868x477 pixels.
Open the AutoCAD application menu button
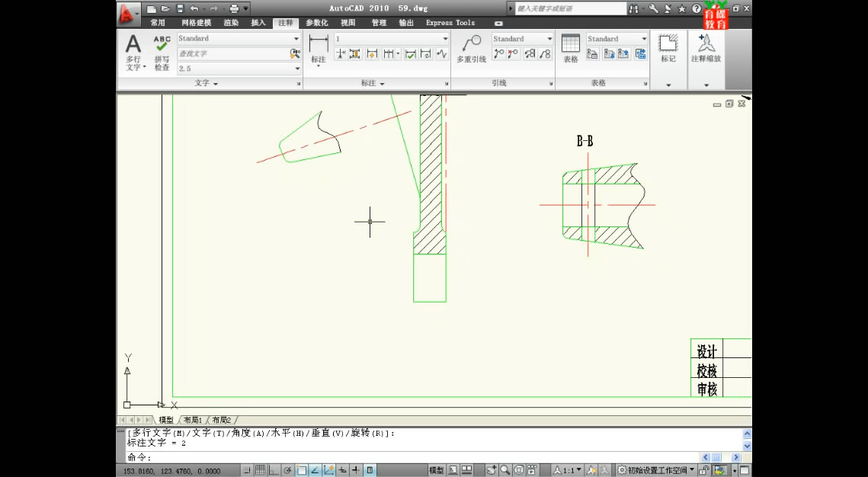129,14
